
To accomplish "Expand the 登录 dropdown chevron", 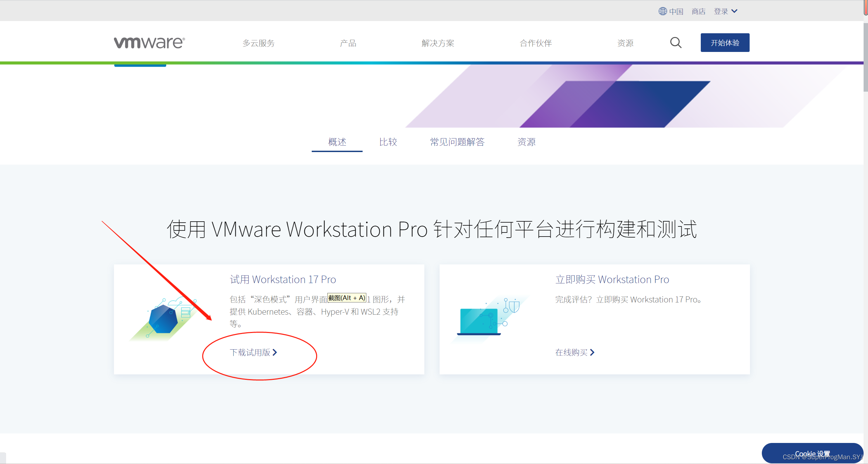I will pos(735,11).
